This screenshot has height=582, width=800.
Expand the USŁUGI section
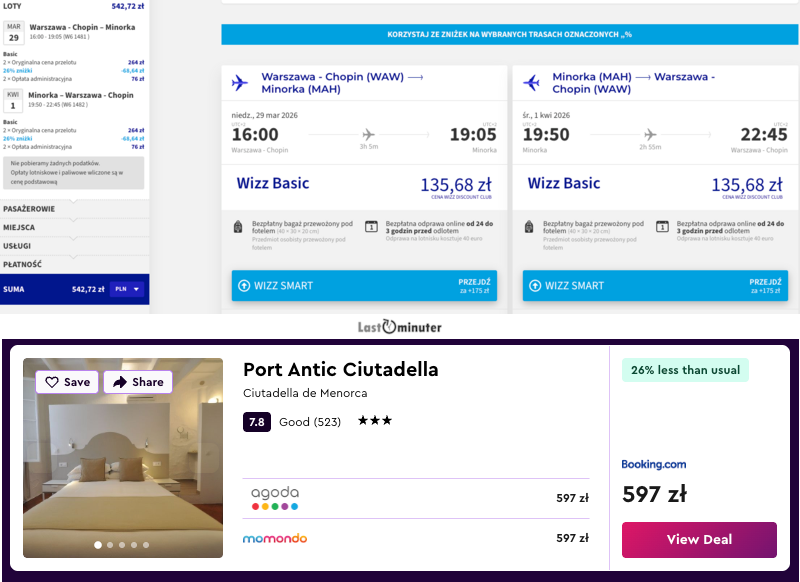pyautogui.click(x=75, y=246)
